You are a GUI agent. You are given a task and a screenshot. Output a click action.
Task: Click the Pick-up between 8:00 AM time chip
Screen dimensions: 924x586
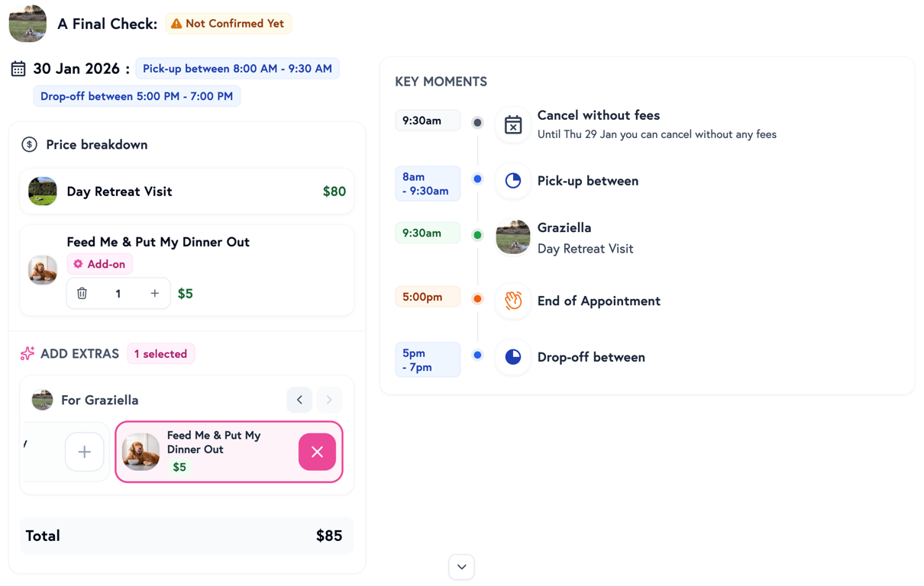tap(237, 69)
